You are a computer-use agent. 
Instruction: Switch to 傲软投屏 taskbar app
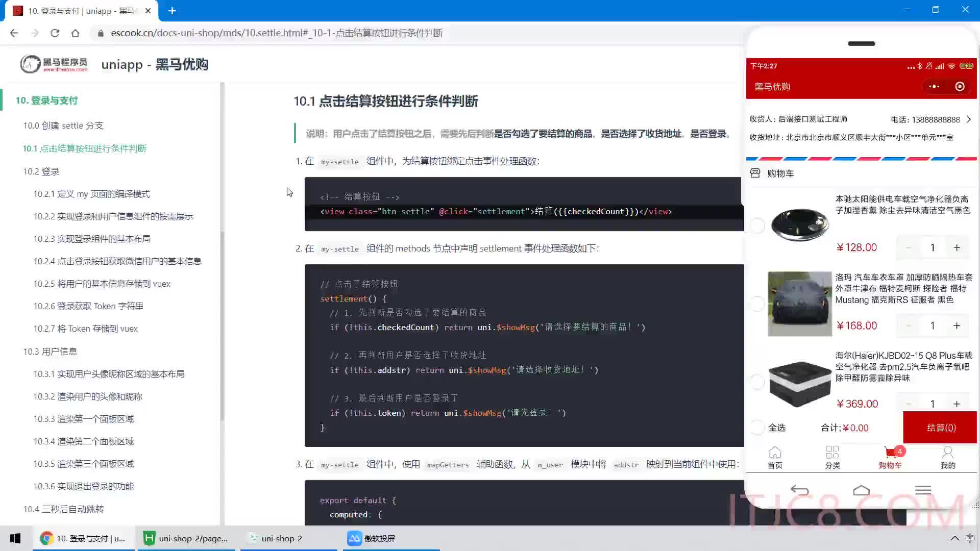pos(391,538)
